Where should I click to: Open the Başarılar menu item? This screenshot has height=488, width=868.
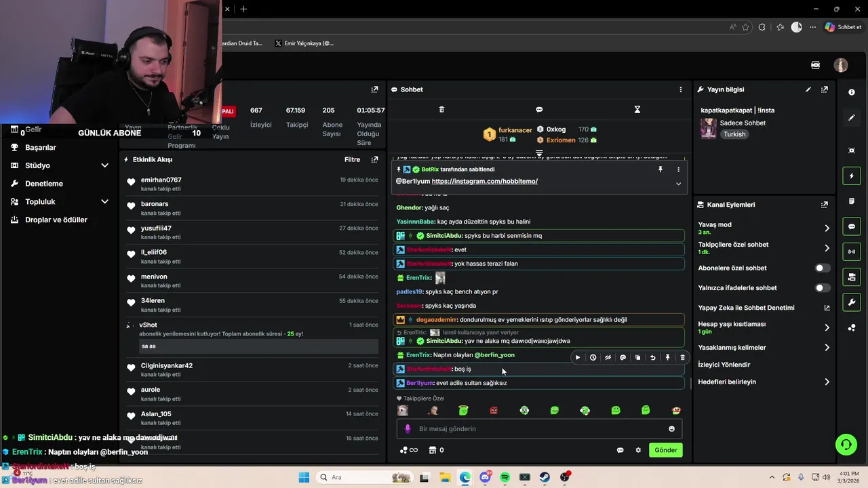click(x=40, y=148)
